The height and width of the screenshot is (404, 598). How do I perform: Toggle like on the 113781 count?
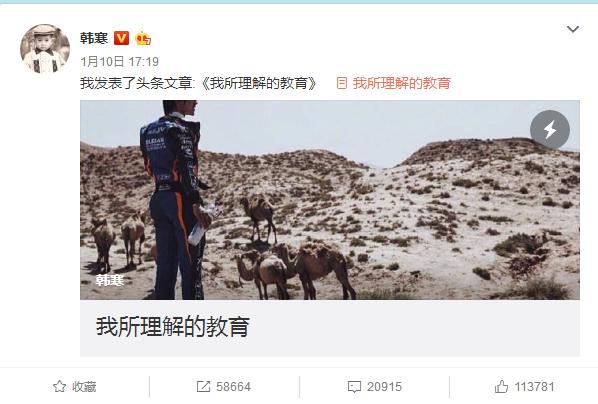(534, 387)
